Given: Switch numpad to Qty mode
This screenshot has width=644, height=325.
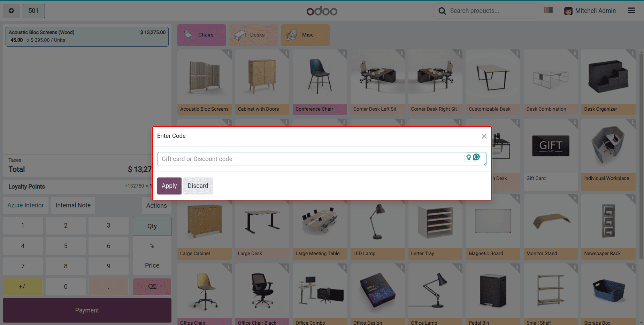Looking at the screenshot, I should coord(152,226).
